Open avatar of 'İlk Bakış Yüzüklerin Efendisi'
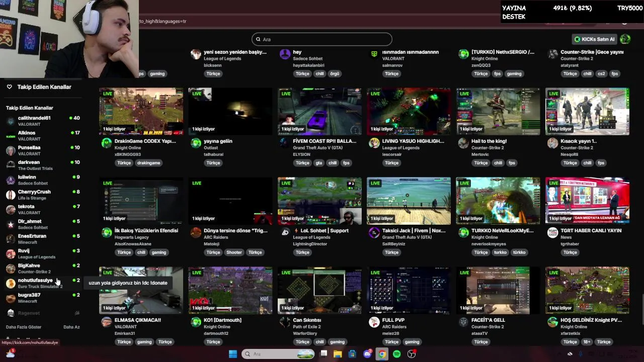The image size is (644, 362). [107, 232]
